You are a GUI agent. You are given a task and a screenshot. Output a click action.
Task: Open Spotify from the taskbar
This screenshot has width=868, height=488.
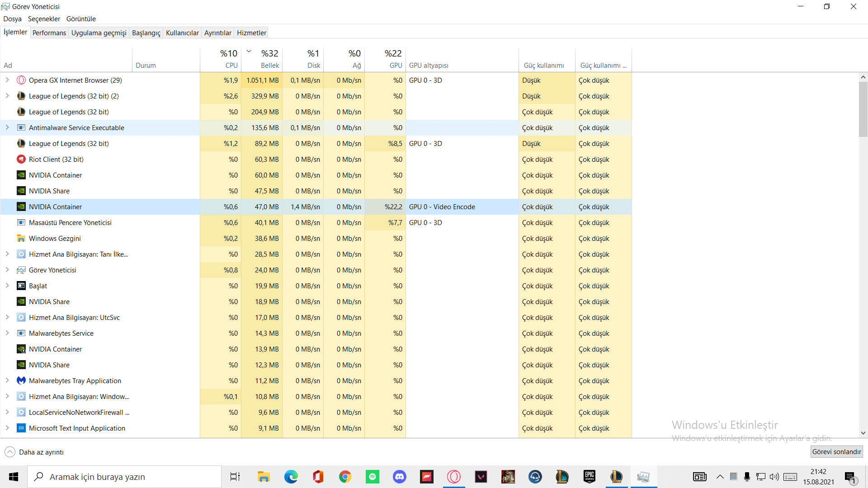click(x=373, y=477)
